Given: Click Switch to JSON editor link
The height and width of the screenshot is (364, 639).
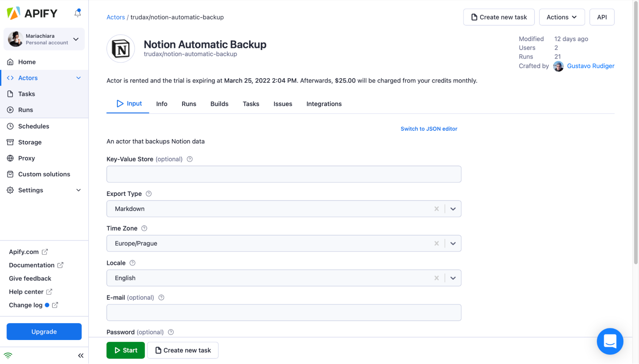Looking at the screenshot, I should pyautogui.click(x=429, y=129).
